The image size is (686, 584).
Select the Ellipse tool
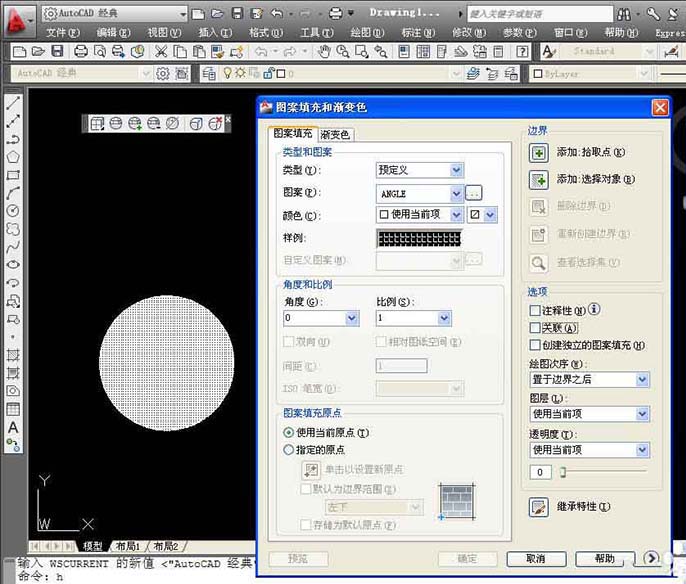[13, 265]
